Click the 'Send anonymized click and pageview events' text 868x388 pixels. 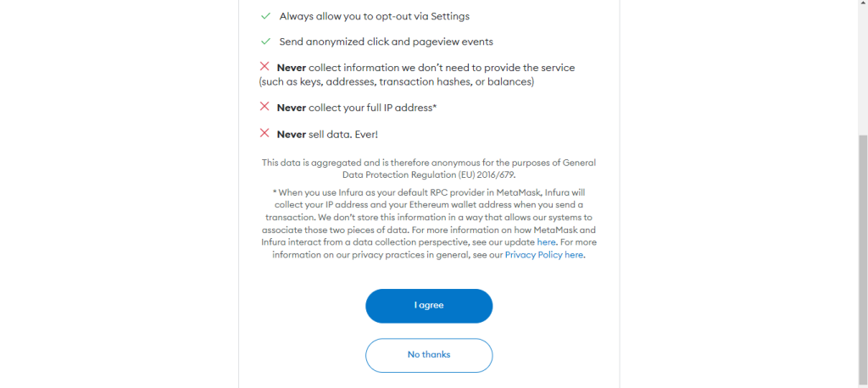click(x=386, y=42)
